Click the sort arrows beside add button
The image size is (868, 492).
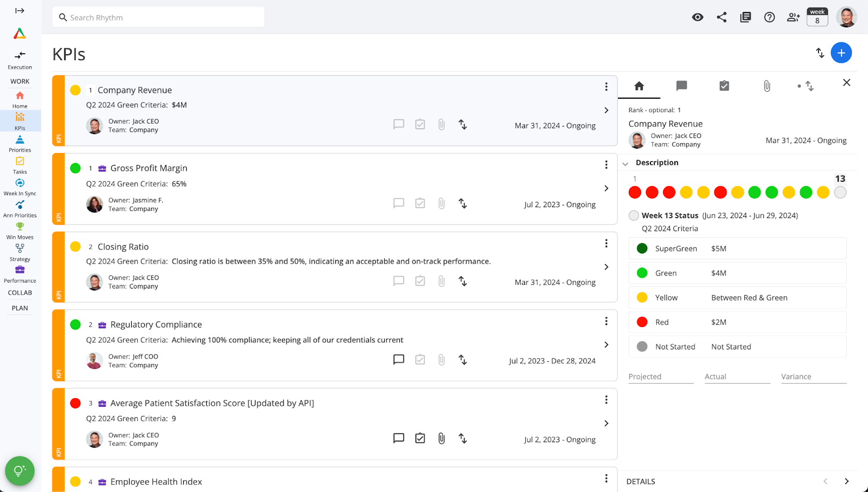click(820, 53)
